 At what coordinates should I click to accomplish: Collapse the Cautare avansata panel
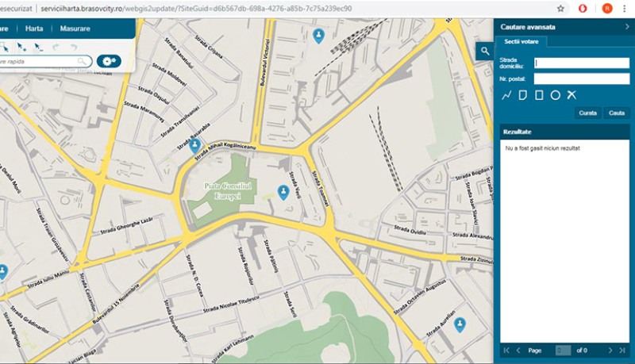click(626, 26)
